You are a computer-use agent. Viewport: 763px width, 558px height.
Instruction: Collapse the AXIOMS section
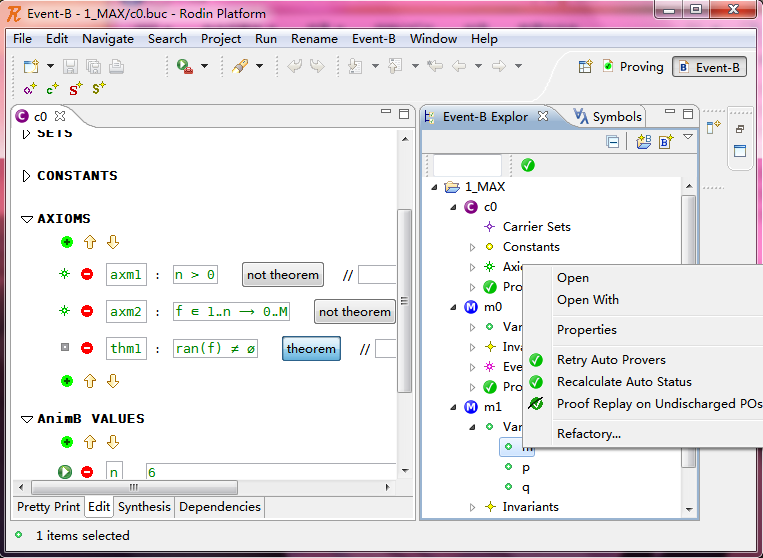click(27, 219)
